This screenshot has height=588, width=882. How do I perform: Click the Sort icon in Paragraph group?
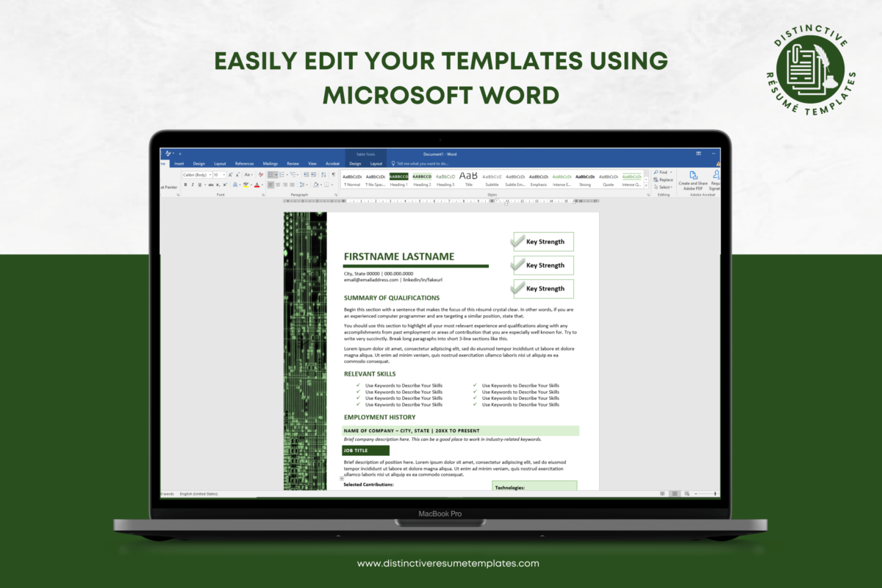[323, 174]
